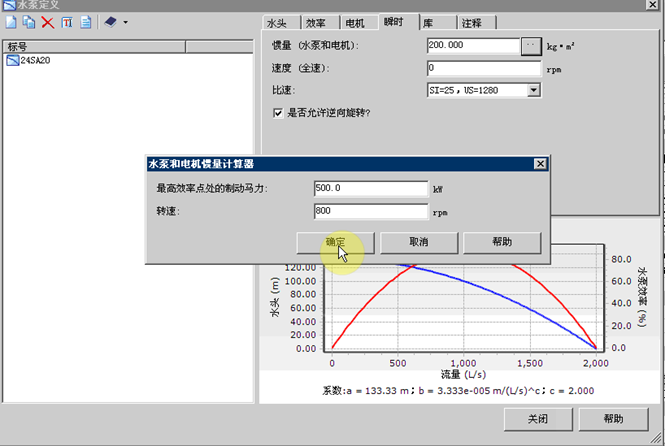The height and width of the screenshot is (446, 665).
Task: Toggle 是否允许逆向旋转 checkbox
Action: (279, 113)
